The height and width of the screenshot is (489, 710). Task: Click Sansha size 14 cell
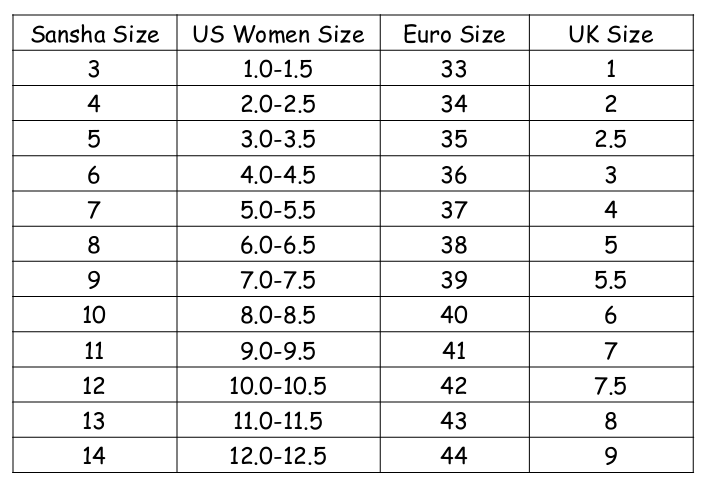[x=95, y=455]
